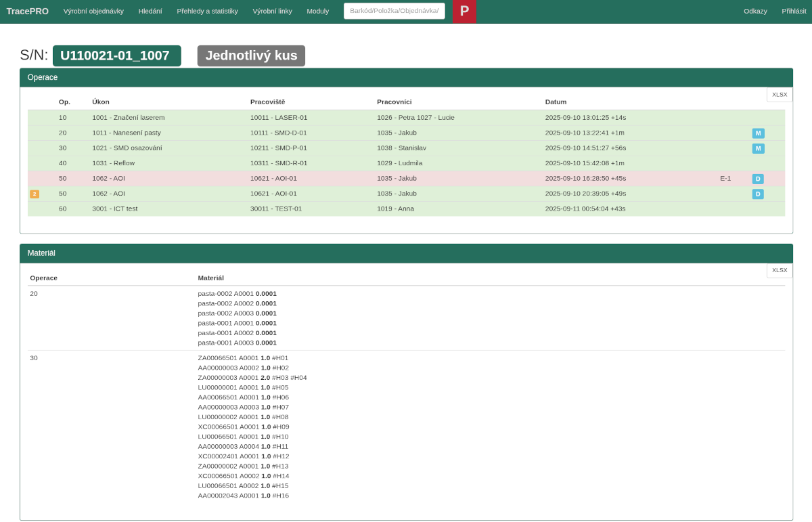Open the Výrobní objednávky menu
Viewport: 812px width, 522px height.
click(93, 12)
